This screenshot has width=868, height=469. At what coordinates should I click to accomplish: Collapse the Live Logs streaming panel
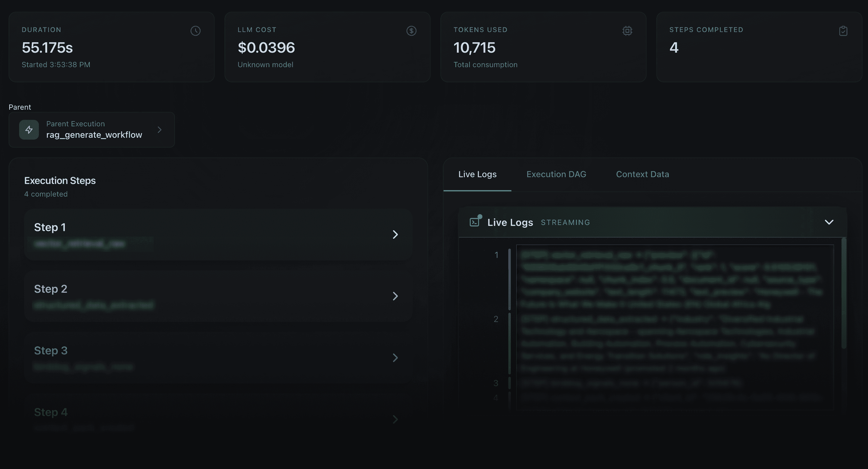pos(829,222)
